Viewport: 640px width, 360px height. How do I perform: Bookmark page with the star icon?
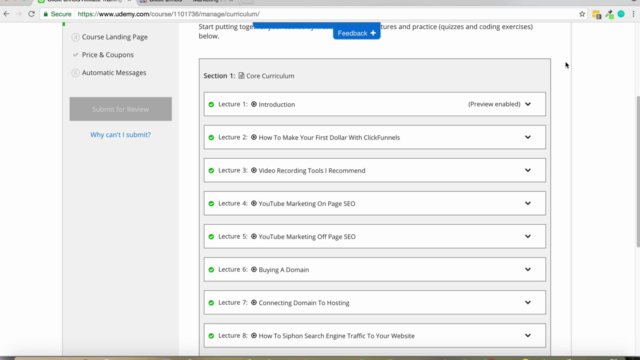click(x=582, y=14)
